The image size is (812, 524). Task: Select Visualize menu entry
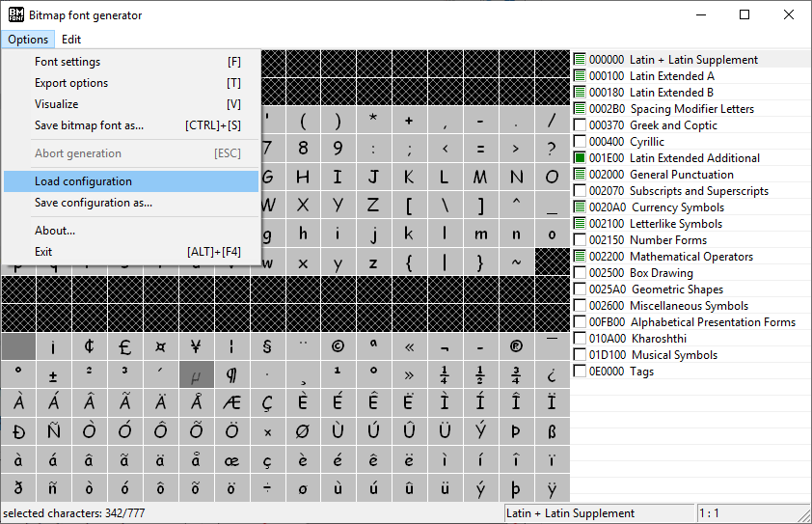pyautogui.click(x=131, y=104)
